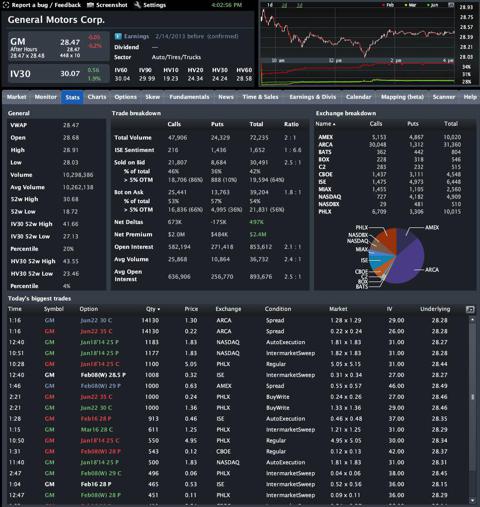
Task: Click the Open Interest row label
Action: tap(134, 247)
